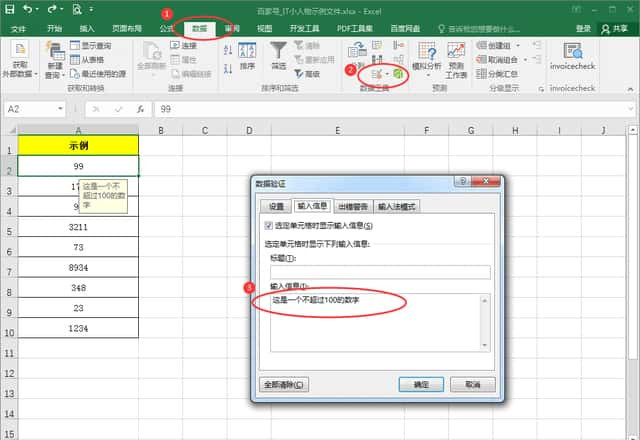Click the data validation icon in data tools
Viewport: 640px width, 440px height.
376,74
